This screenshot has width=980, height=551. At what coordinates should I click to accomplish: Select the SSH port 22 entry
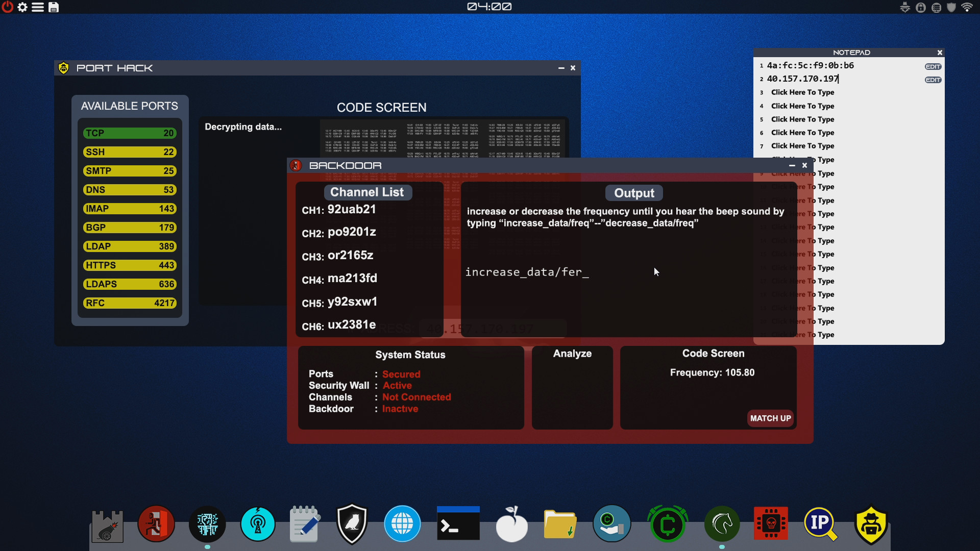click(130, 152)
